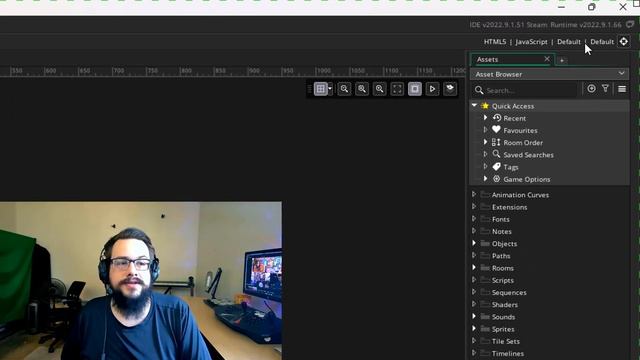Select the Fonts folder
This screenshot has height=360, width=640.
[500, 219]
